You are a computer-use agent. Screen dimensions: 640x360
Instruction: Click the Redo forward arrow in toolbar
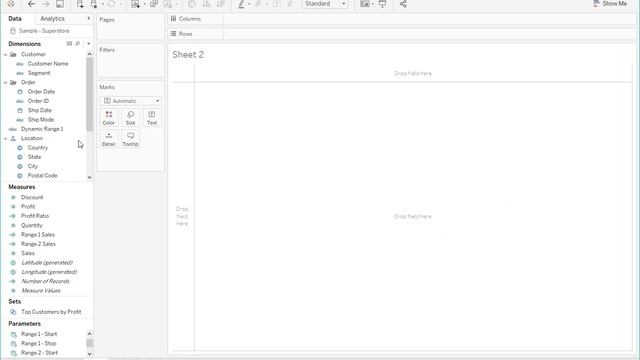click(x=46, y=4)
